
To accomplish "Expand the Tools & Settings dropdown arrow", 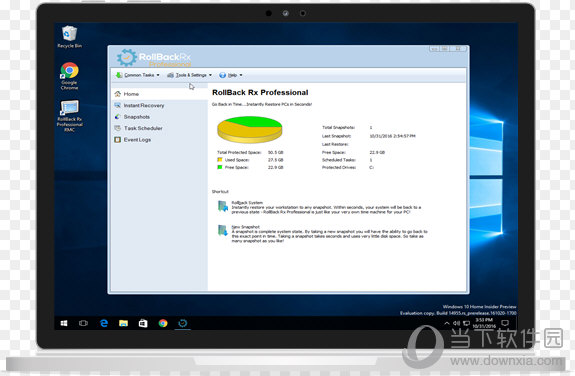I will click(x=210, y=75).
